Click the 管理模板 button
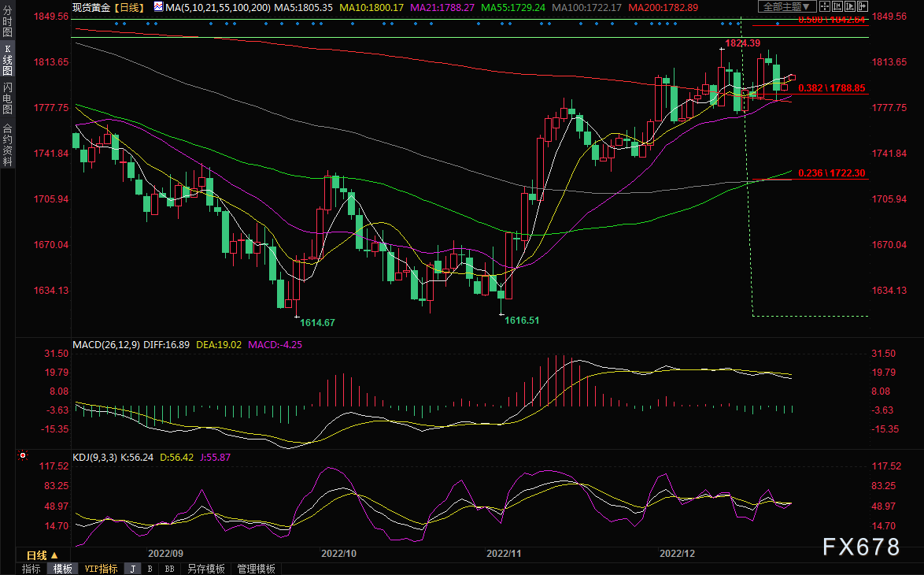Viewport: 924px width, 575px height. click(x=256, y=569)
